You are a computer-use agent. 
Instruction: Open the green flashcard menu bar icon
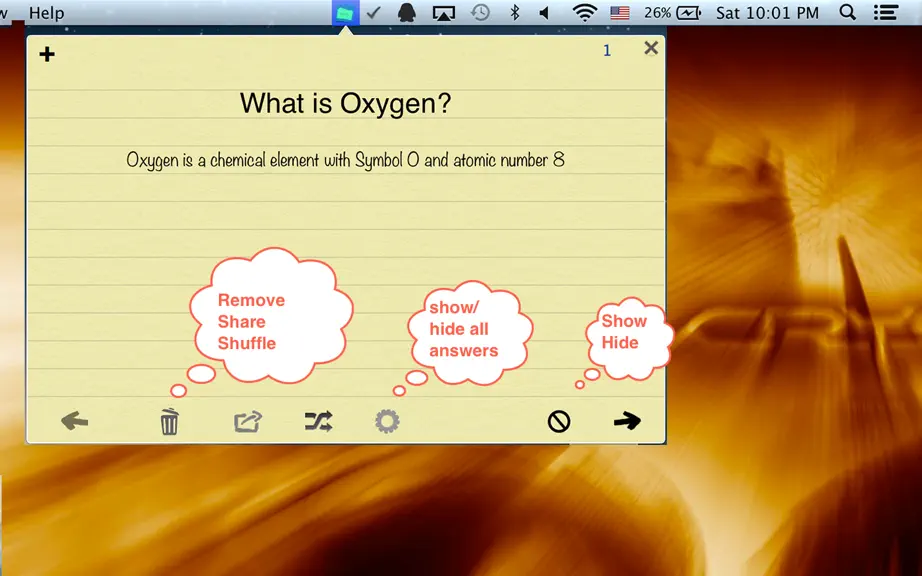pos(345,13)
